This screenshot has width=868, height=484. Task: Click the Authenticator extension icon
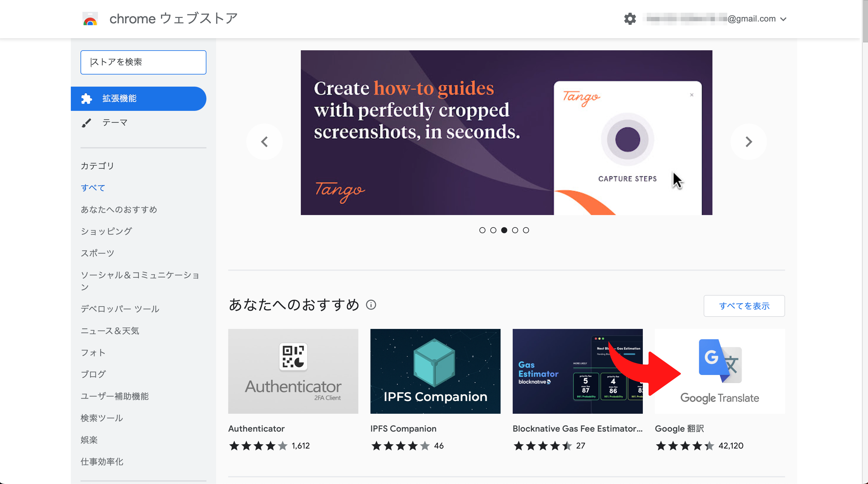294,370
